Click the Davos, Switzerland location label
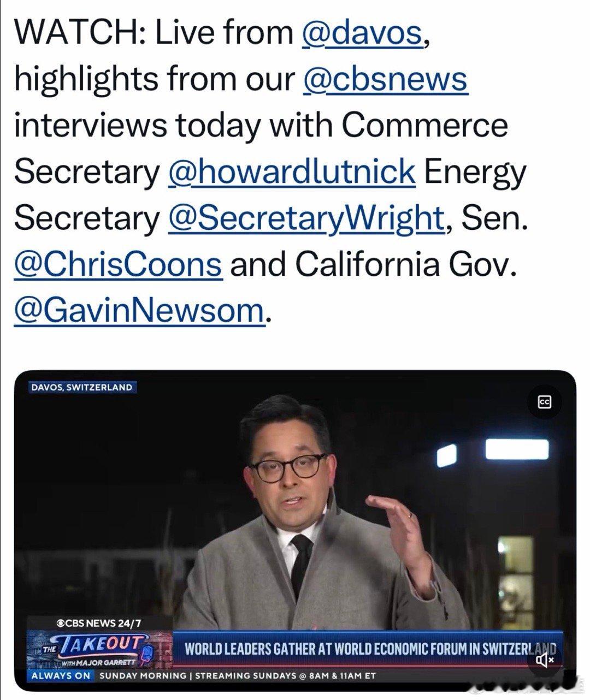The width and height of the screenshot is (590, 700). point(81,387)
